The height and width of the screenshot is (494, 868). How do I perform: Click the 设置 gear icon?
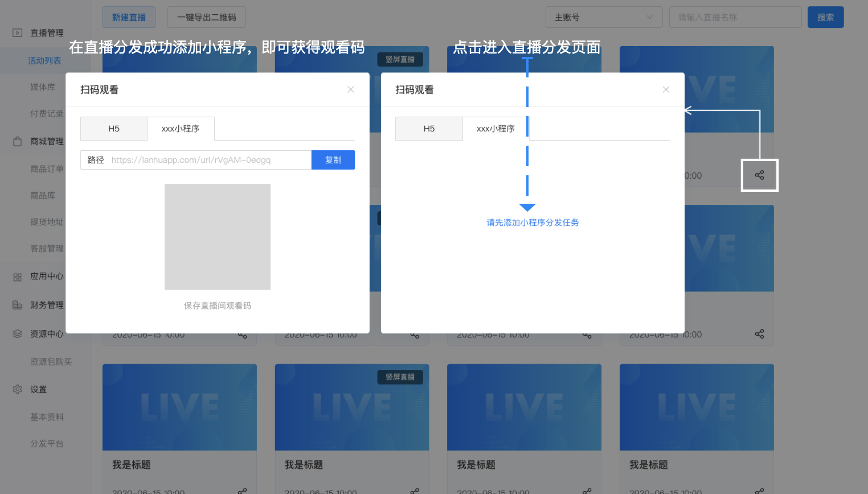18,389
